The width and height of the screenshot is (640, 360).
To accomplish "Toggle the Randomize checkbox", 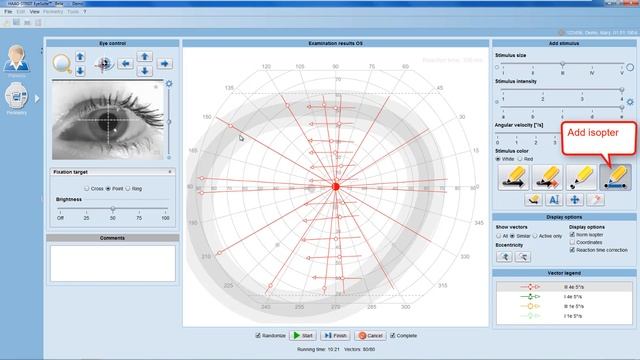I will [258, 335].
